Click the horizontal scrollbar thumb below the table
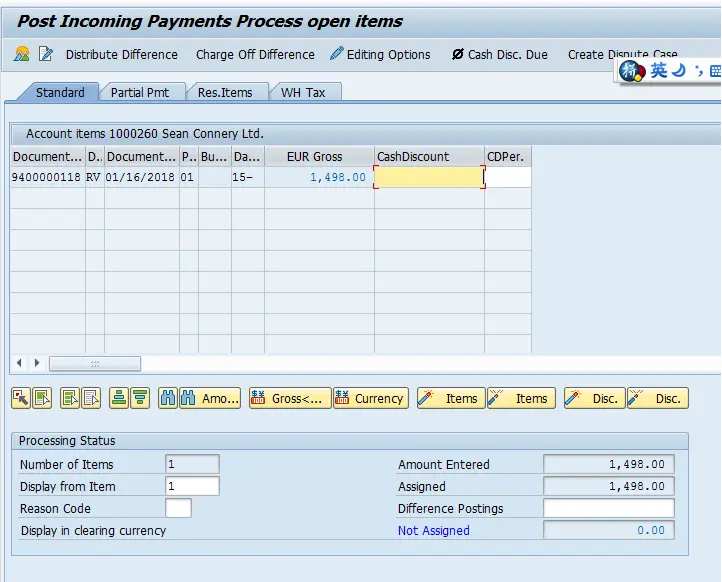722x582 pixels. (x=95, y=363)
